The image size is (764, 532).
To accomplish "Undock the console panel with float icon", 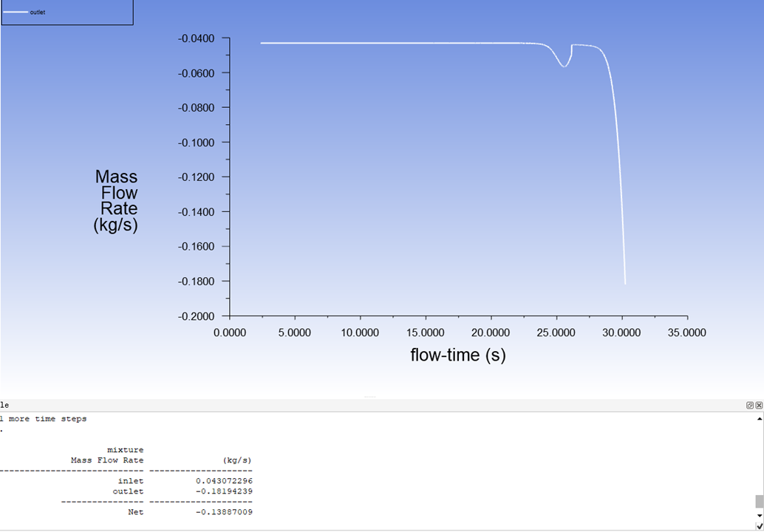I will tap(750, 405).
